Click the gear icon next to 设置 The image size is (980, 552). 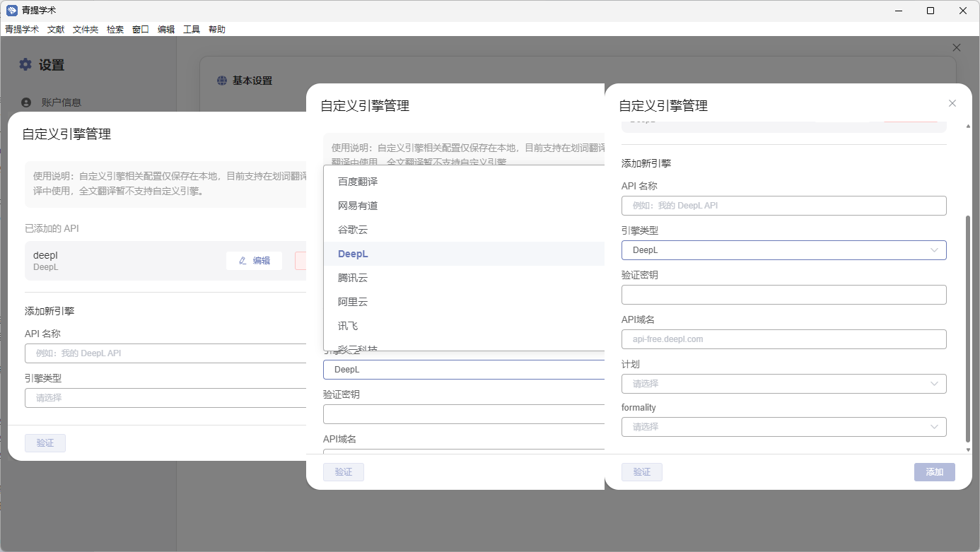[25, 64]
